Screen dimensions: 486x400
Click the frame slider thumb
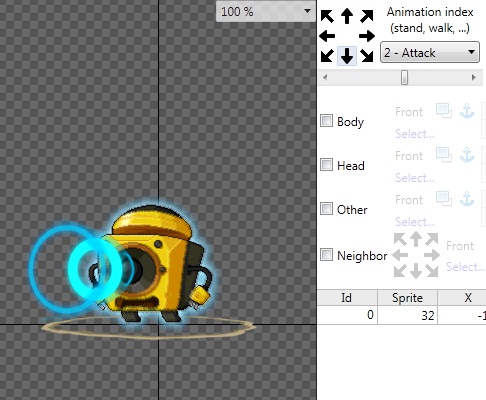tap(404, 77)
